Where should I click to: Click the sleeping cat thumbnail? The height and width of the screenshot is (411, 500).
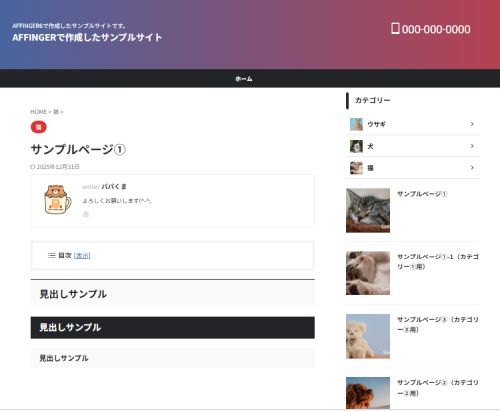tap(368, 210)
